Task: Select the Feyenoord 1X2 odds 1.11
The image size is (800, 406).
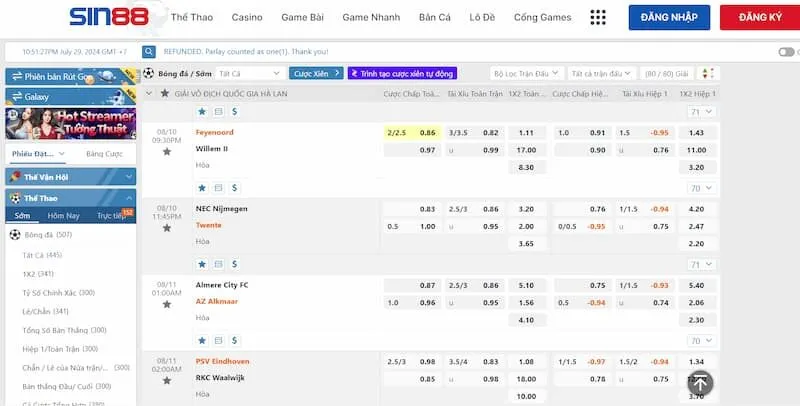Action: coord(527,133)
